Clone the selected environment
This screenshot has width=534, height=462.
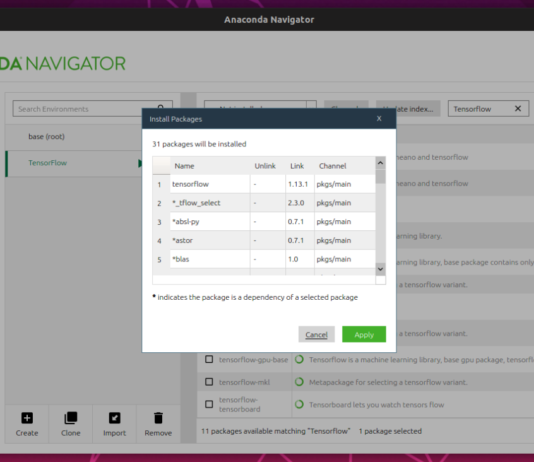tap(70, 424)
